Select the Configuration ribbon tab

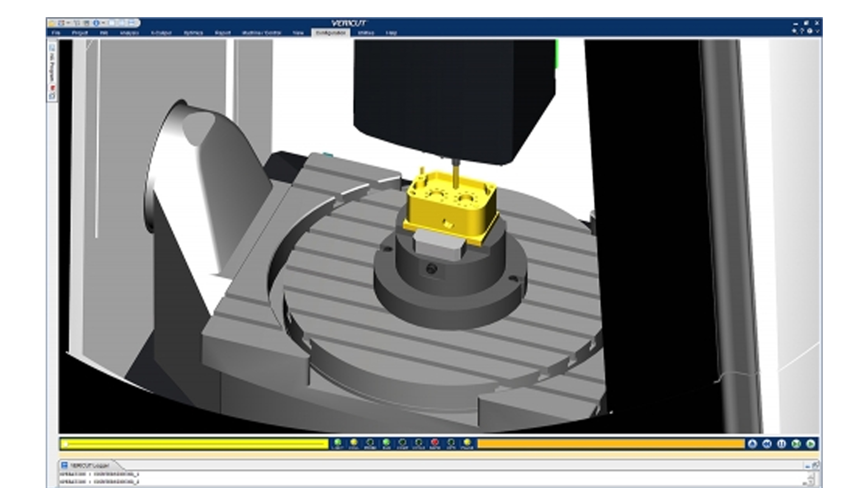point(330,33)
